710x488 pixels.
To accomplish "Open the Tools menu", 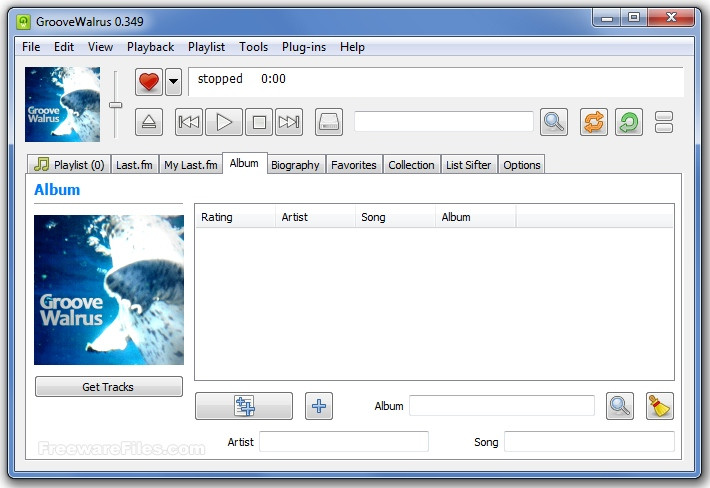I will (254, 47).
